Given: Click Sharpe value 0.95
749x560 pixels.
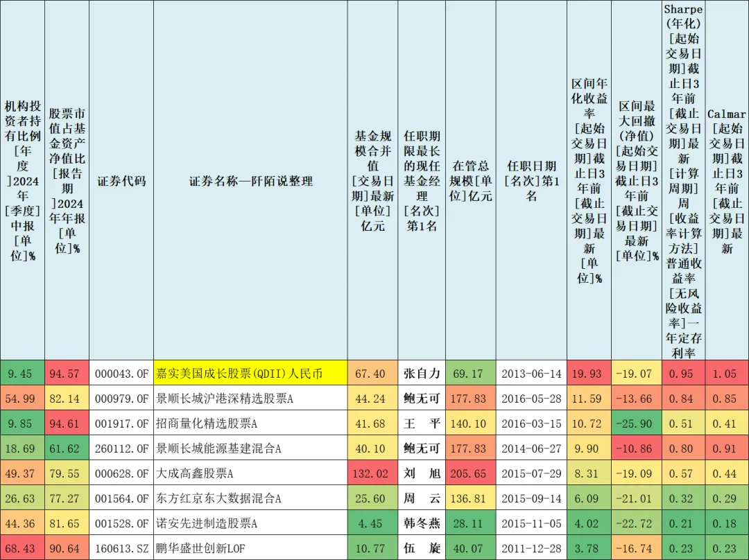Looking at the screenshot, I should pyautogui.click(x=681, y=374).
